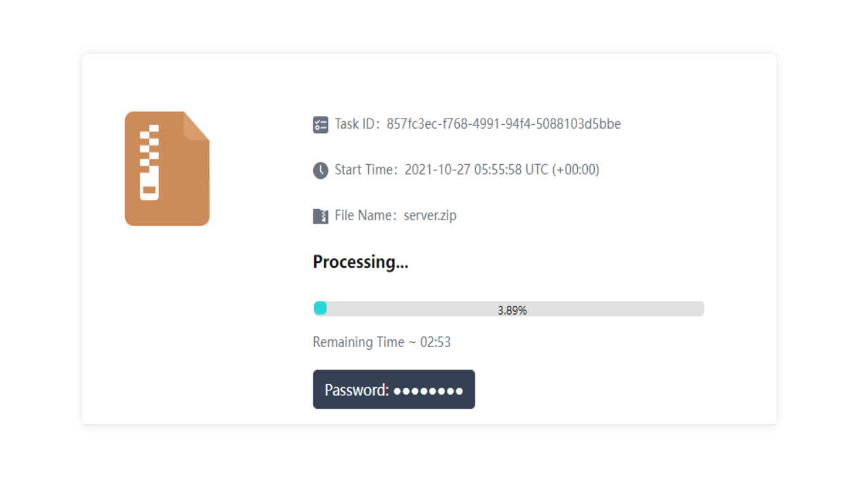This screenshot has height=488, width=868.
Task: Click the start date 2021-10-27
Action: point(437,169)
